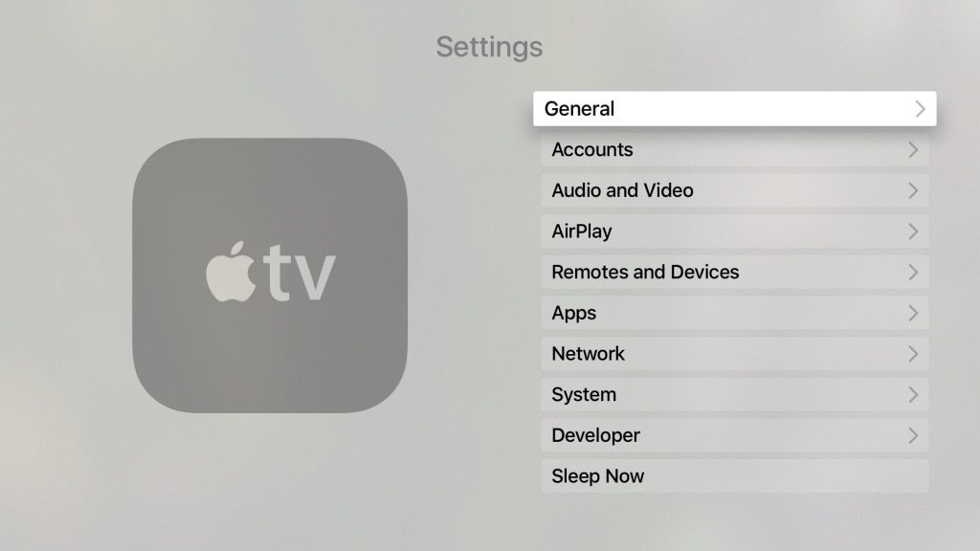This screenshot has width=980, height=551.
Task: Go to Remotes and Devices
Action: (x=734, y=273)
